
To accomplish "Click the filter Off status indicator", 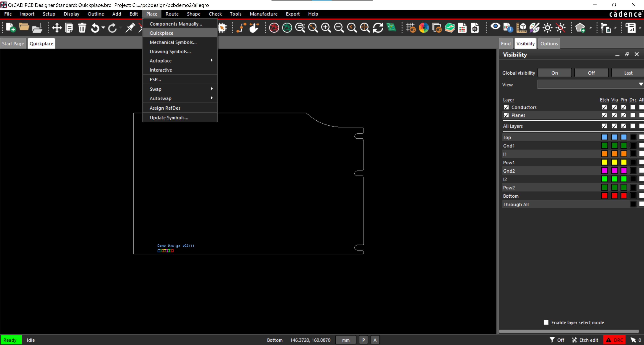I will [557, 340].
